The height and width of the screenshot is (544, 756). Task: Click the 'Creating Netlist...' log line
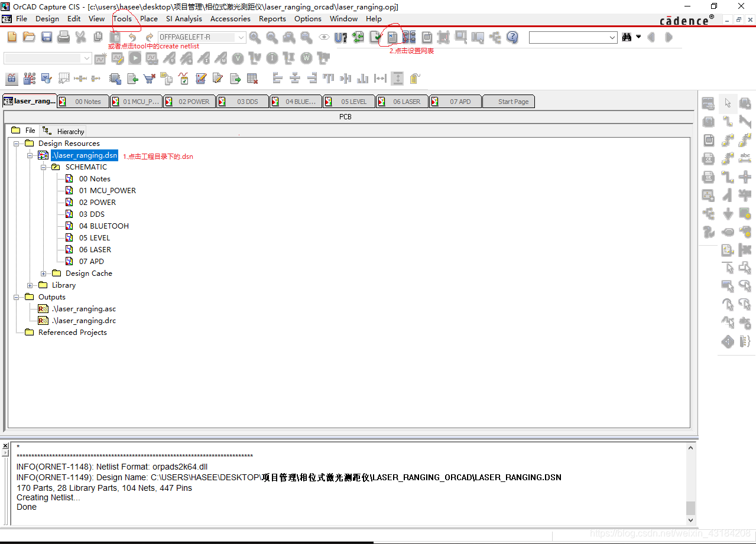coord(48,497)
